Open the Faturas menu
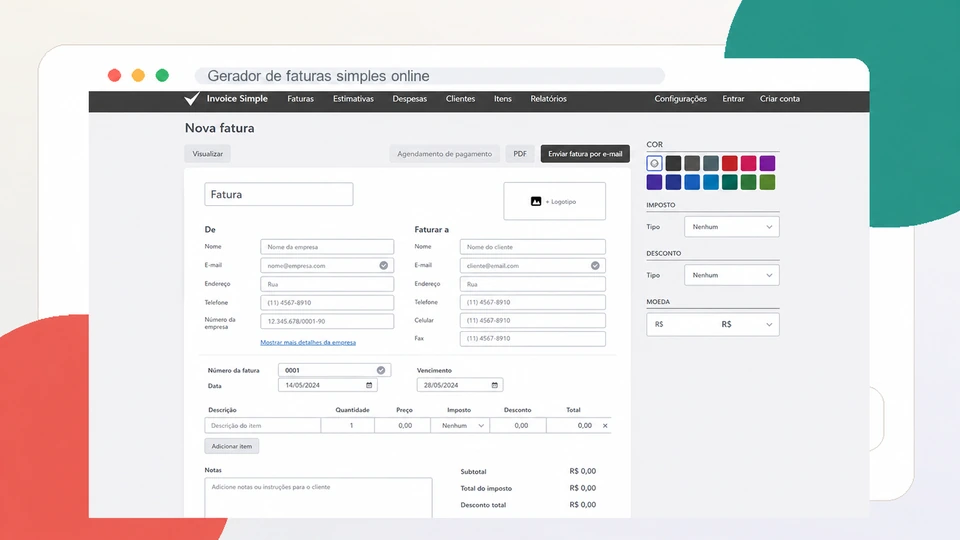Screen dimensions: 960x540 (x=301, y=99)
